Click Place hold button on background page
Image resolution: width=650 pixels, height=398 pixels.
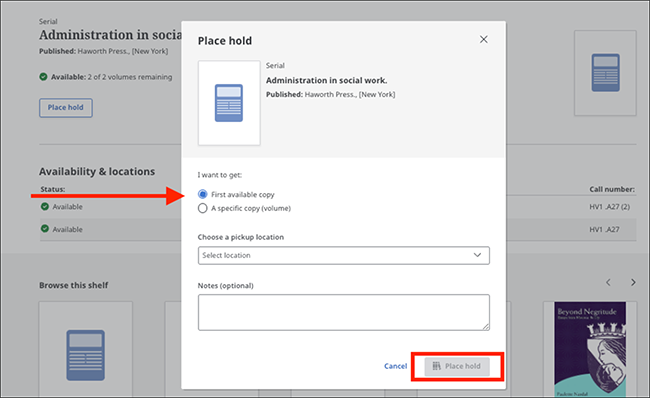[66, 108]
